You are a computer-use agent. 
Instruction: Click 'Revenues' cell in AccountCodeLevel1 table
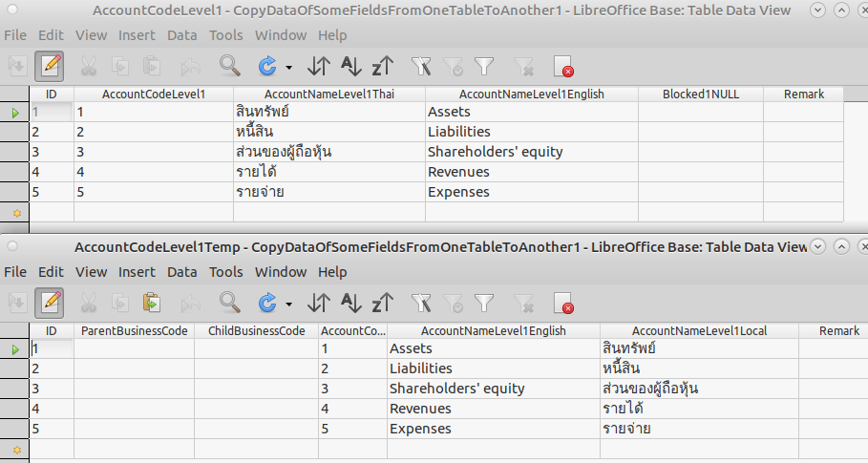[532, 172]
